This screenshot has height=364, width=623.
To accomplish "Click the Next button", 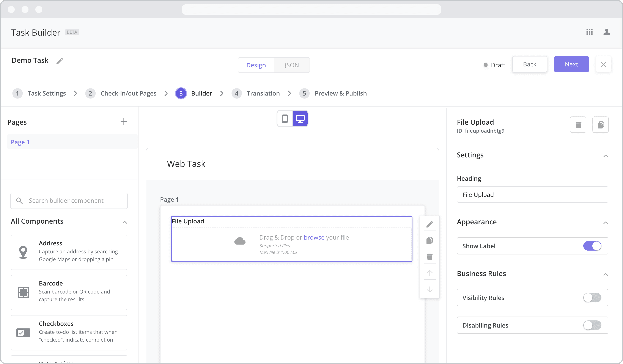I will click(571, 64).
